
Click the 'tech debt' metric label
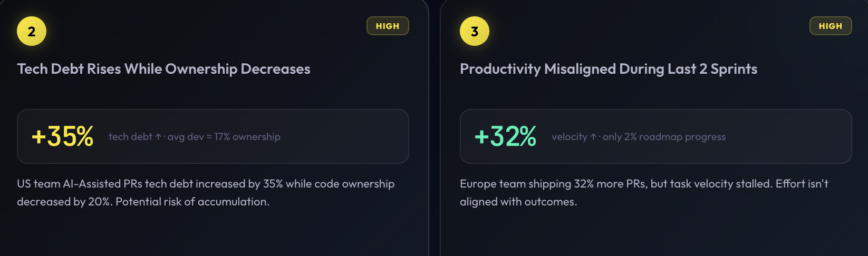click(130, 137)
